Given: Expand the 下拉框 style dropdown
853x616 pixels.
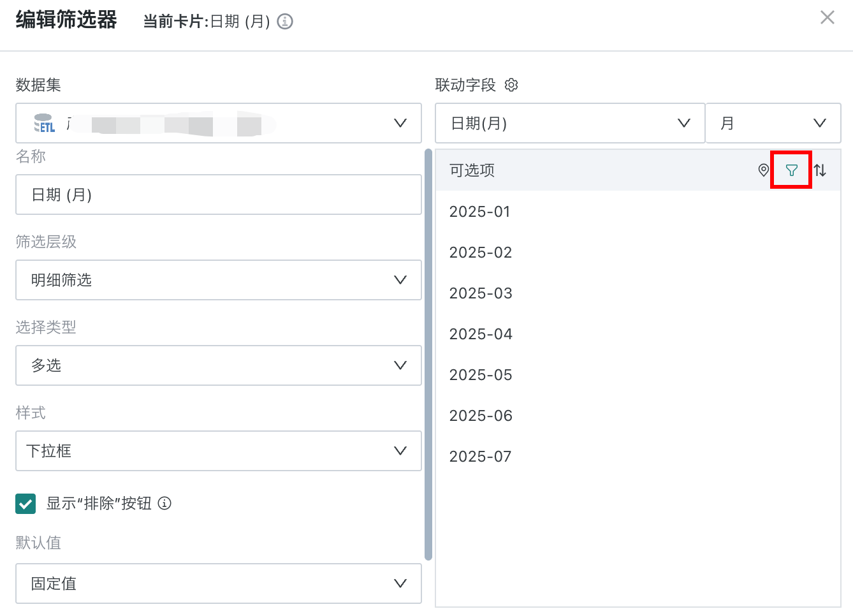Looking at the screenshot, I should 219,451.
